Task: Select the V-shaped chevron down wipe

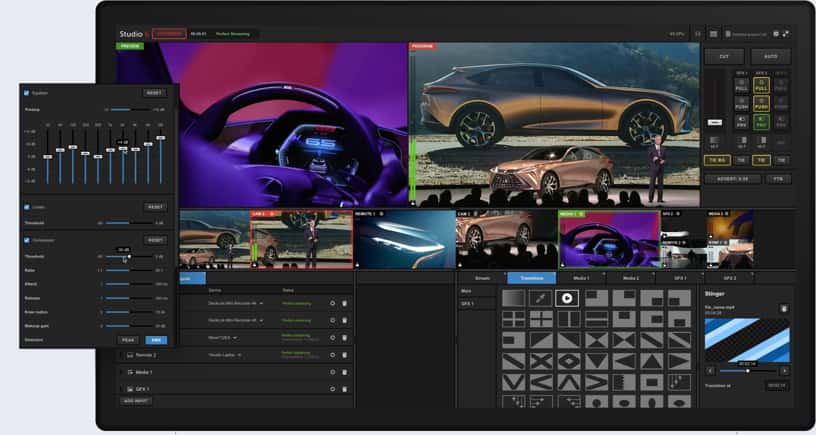Action: click(513, 382)
